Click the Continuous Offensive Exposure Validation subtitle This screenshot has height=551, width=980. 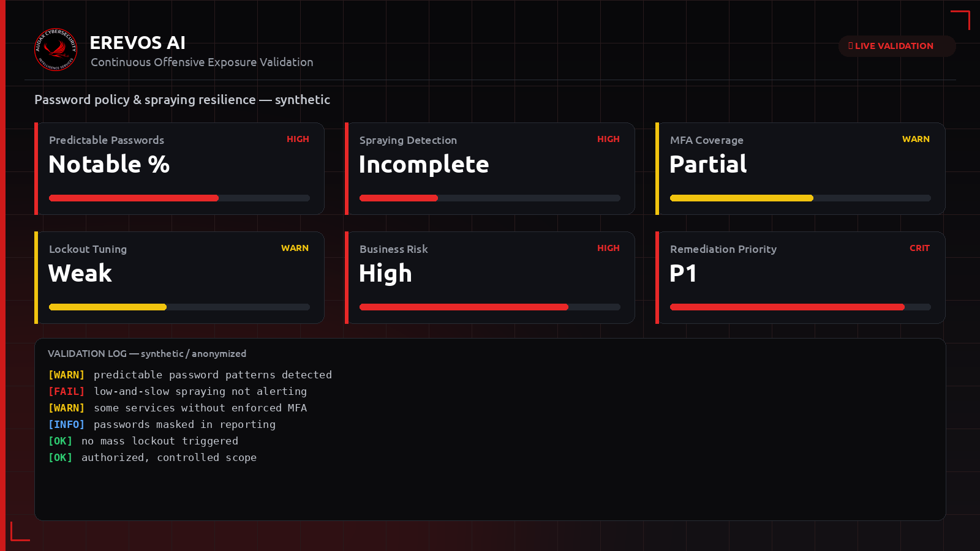tap(202, 62)
